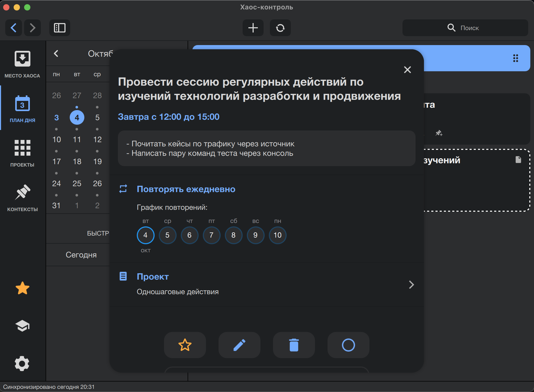Click Сегодня quick button
This screenshot has height=392, width=534.
pyautogui.click(x=81, y=255)
